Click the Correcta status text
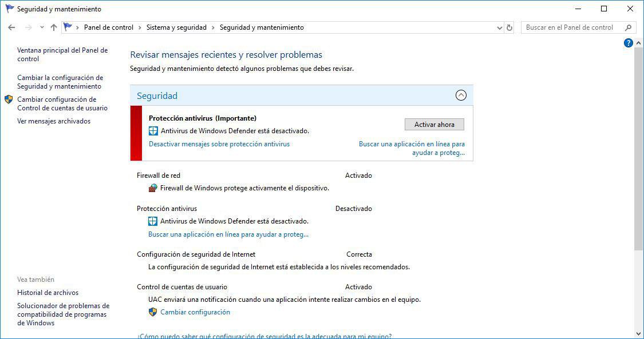The image size is (644, 339). tap(359, 254)
